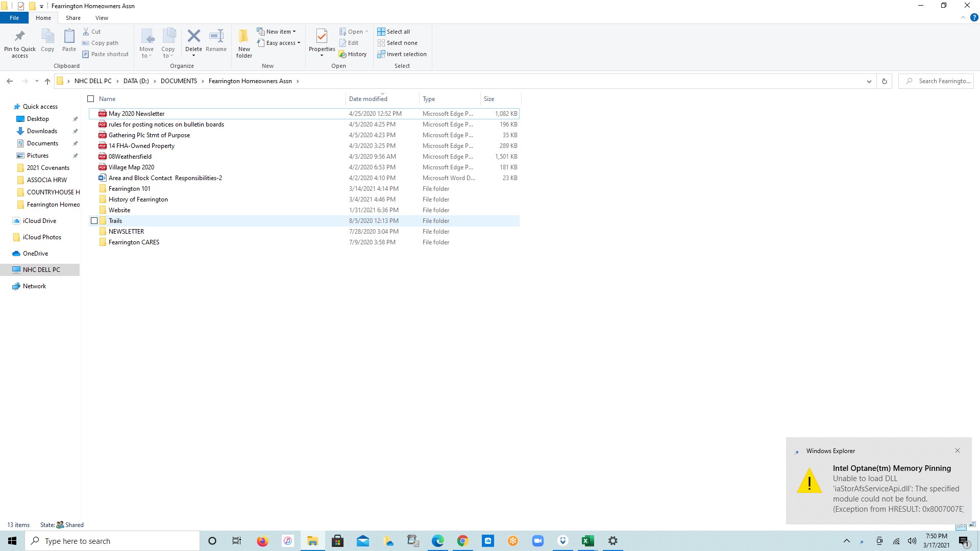Open the File tab
This screenshot has width=980, height=551.
[x=14, y=18]
